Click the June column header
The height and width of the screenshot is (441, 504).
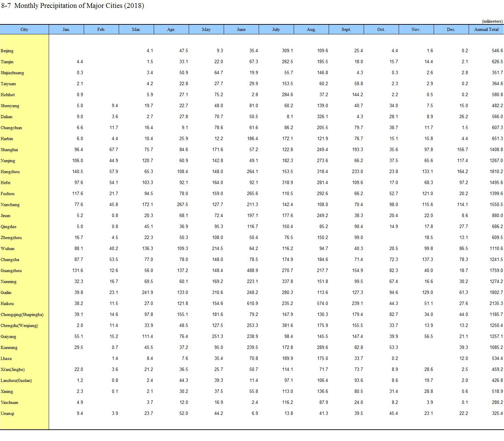click(x=241, y=30)
